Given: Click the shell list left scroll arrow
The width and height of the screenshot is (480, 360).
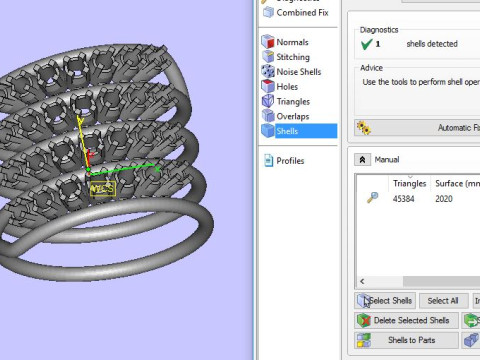Looking at the screenshot, I should coord(362,282).
